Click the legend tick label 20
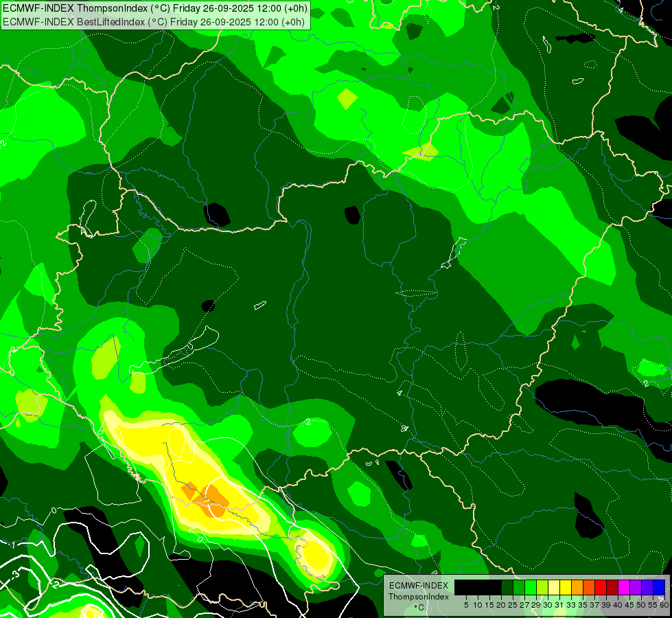This screenshot has width=672, height=618. tap(501, 605)
